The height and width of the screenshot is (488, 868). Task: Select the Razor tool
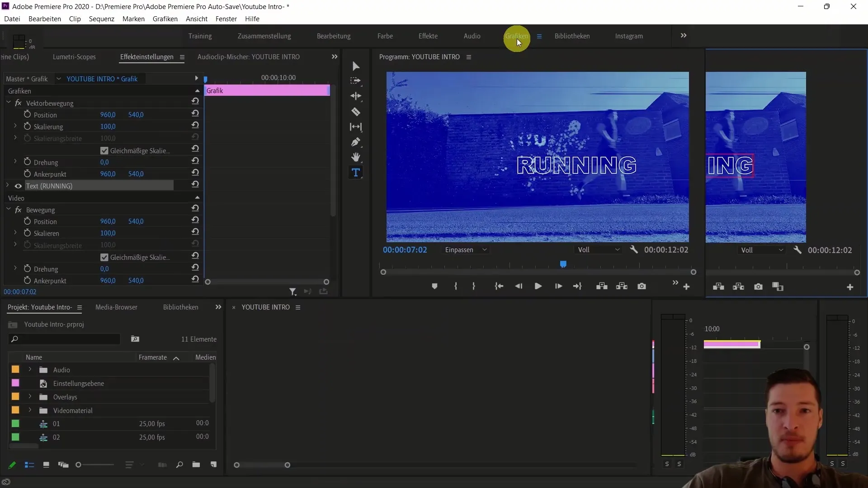point(356,112)
